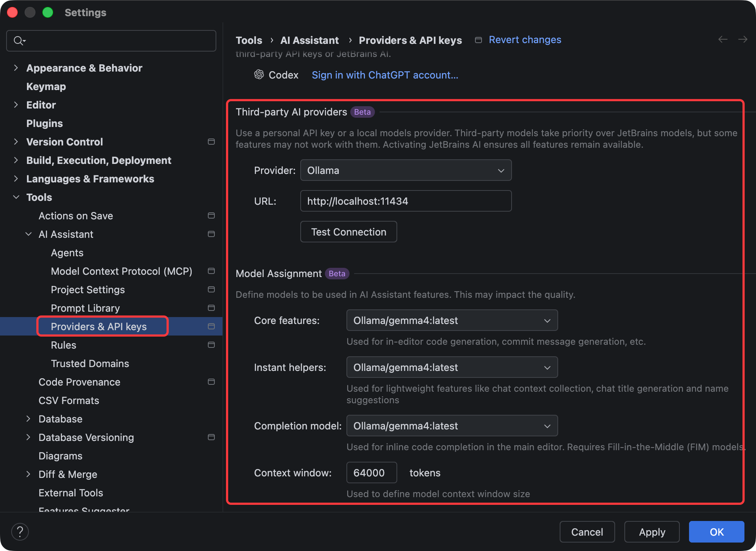Open the Provider dropdown showing Ollama
Viewport: 756px width, 551px height.
coord(405,170)
